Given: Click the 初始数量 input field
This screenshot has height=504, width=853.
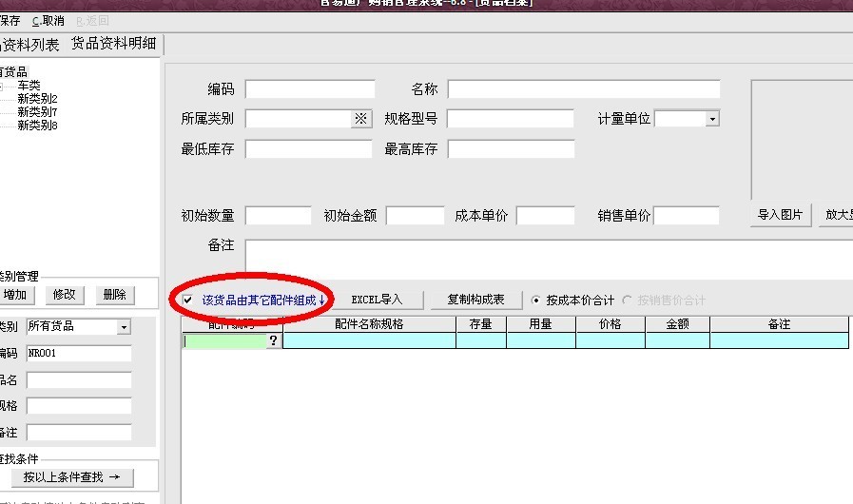Looking at the screenshot, I should [278, 216].
